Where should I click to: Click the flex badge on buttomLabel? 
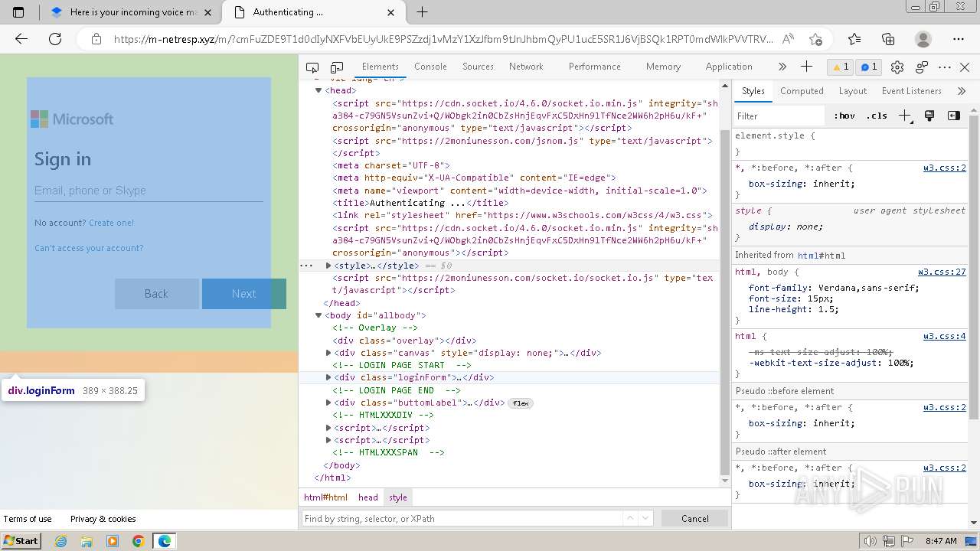(x=521, y=403)
